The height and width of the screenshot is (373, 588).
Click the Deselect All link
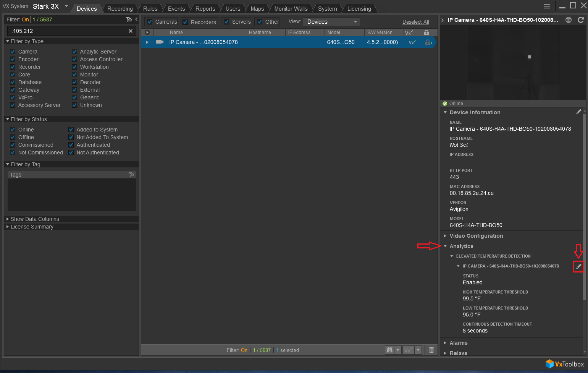point(415,22)
